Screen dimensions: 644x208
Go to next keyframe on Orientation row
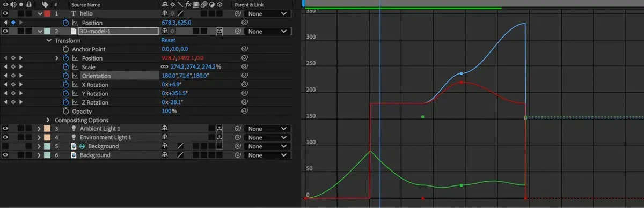[x=20, y=76]
